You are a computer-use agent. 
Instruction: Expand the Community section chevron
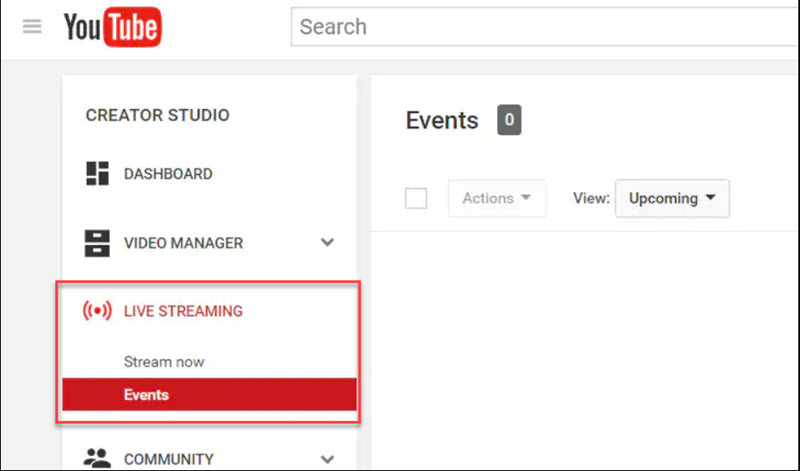tap(327, 459)
